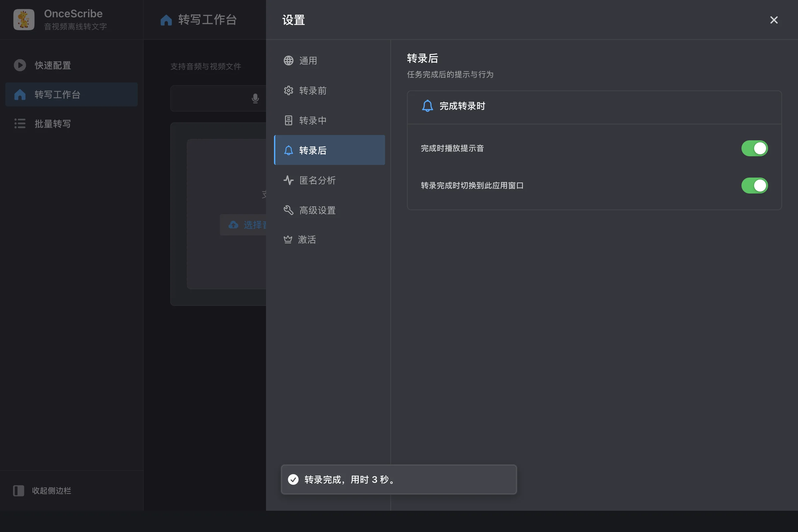Open the 高级设置 settings tab
The image size is (798, 532).
pyautogui.click(x=330, y=210)
